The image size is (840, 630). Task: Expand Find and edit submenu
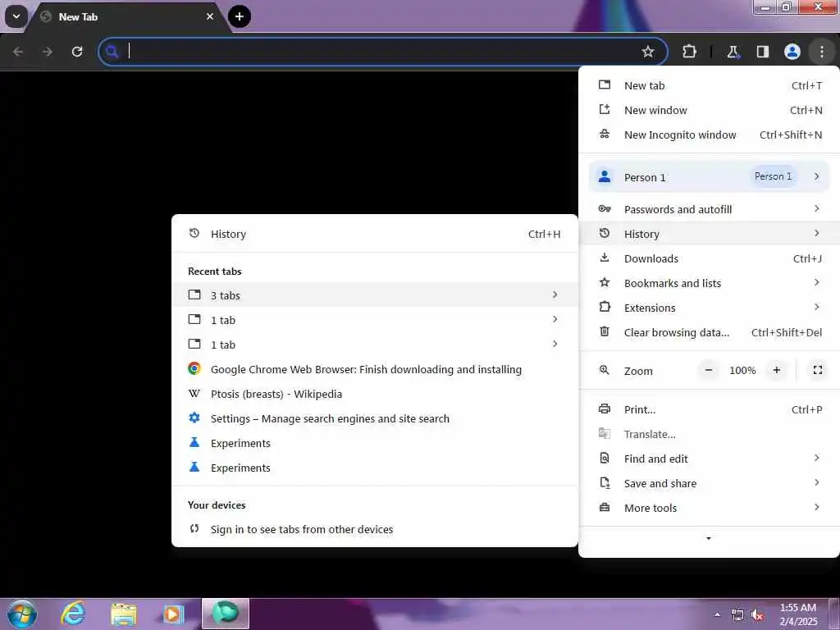[x=710, y=459]
